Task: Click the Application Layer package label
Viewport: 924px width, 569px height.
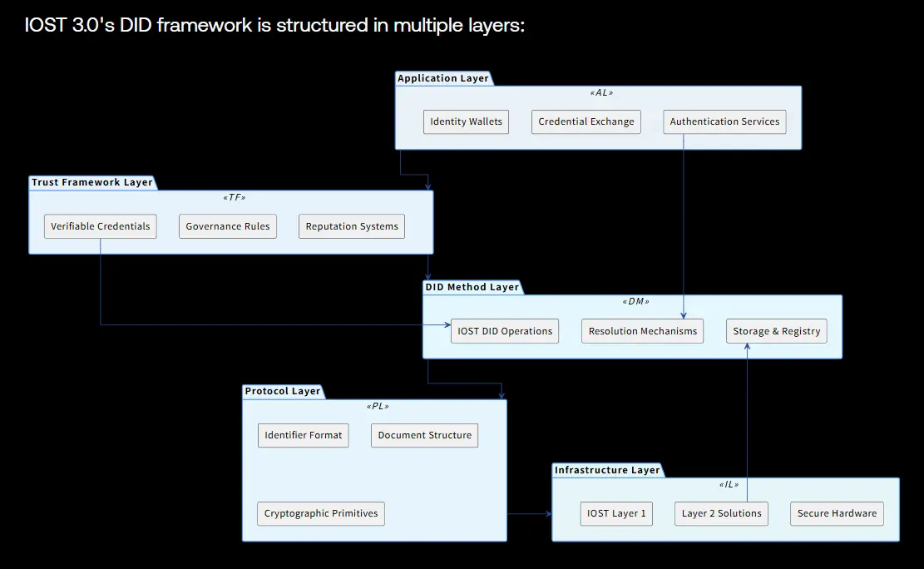Action: 443,78
